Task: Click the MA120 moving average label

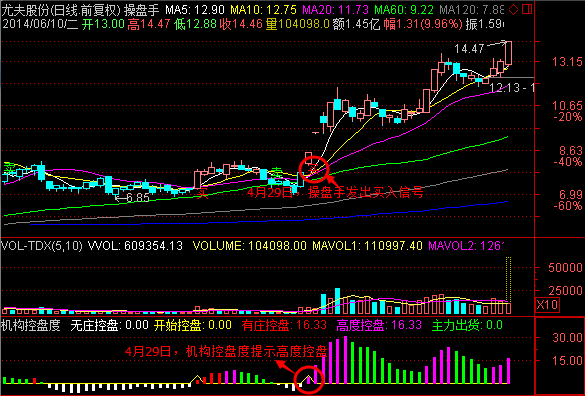Action: (x=472, y=10)
